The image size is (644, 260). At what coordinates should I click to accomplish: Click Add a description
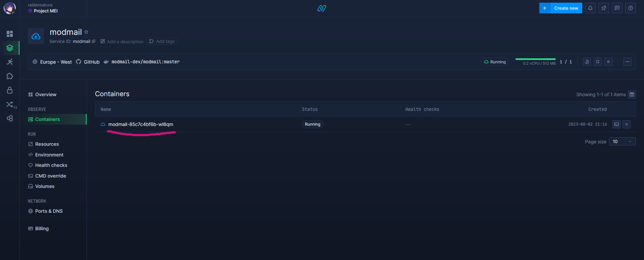[122, 42]
